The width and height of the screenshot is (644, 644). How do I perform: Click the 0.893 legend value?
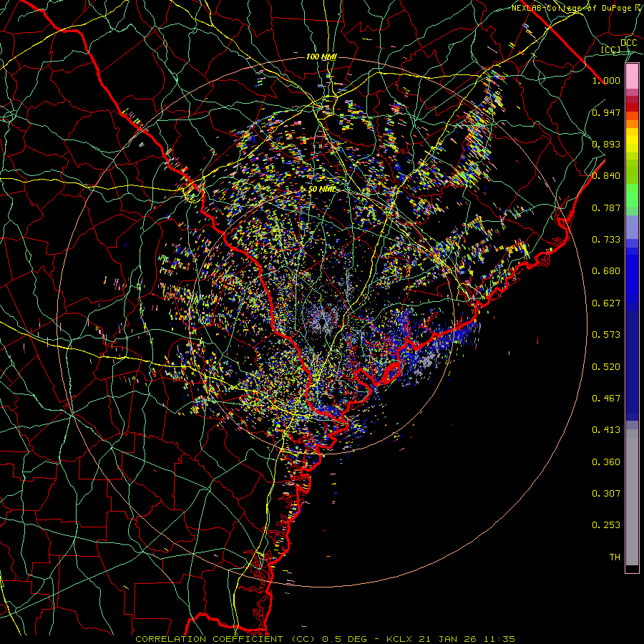coord(606,144)
